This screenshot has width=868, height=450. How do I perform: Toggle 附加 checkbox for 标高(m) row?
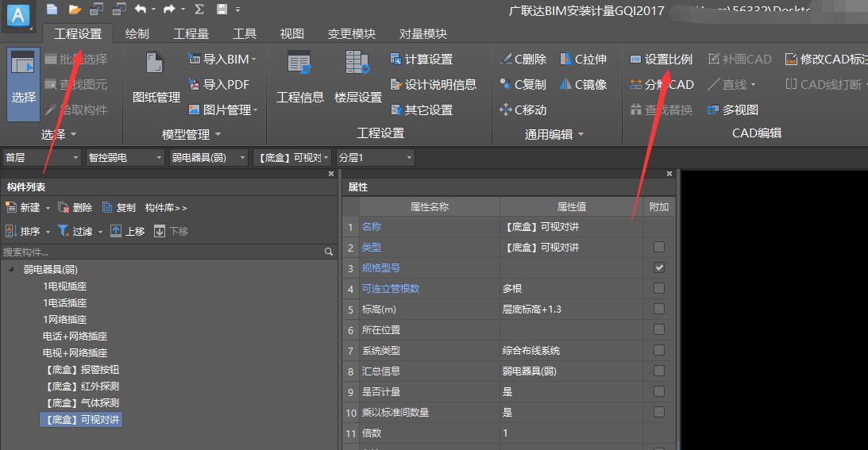click(659, 309)
